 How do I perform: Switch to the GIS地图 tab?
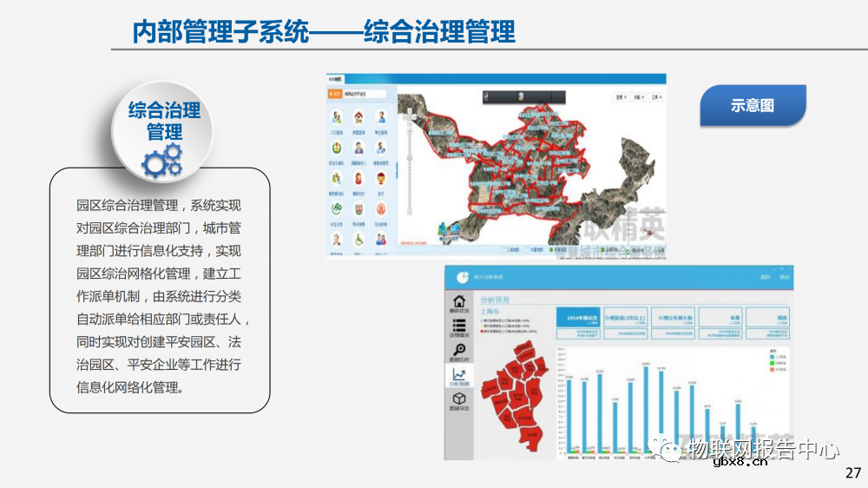(335, 79)
